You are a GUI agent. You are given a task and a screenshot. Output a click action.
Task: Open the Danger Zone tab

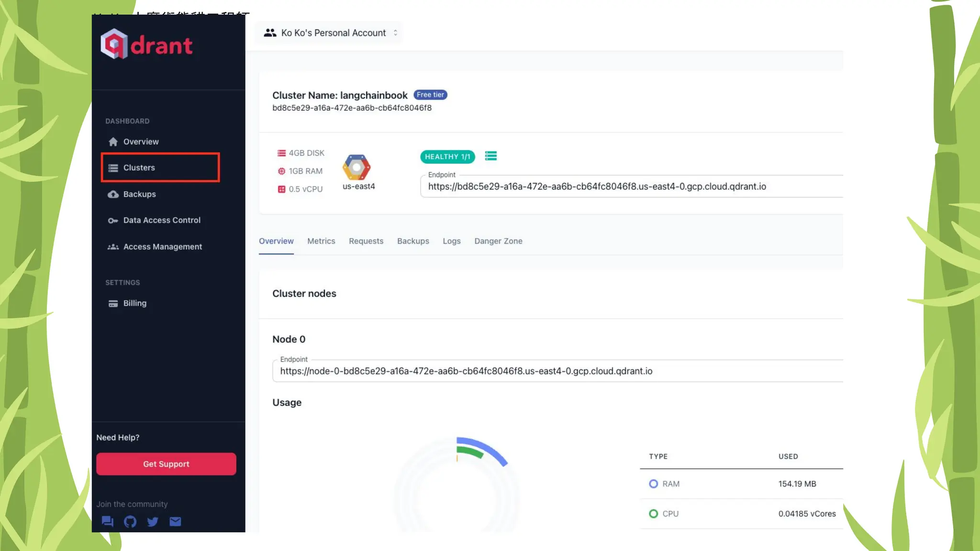498,241
